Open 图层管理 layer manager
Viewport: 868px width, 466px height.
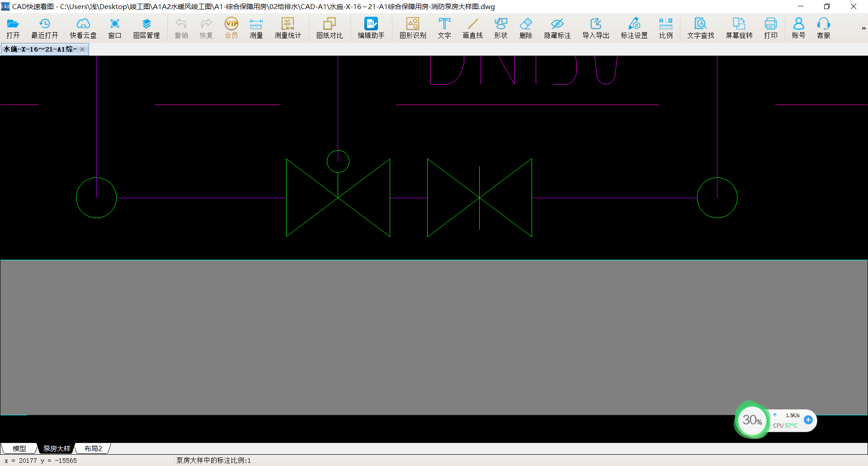pyautogui.click(x=146, y=28)
